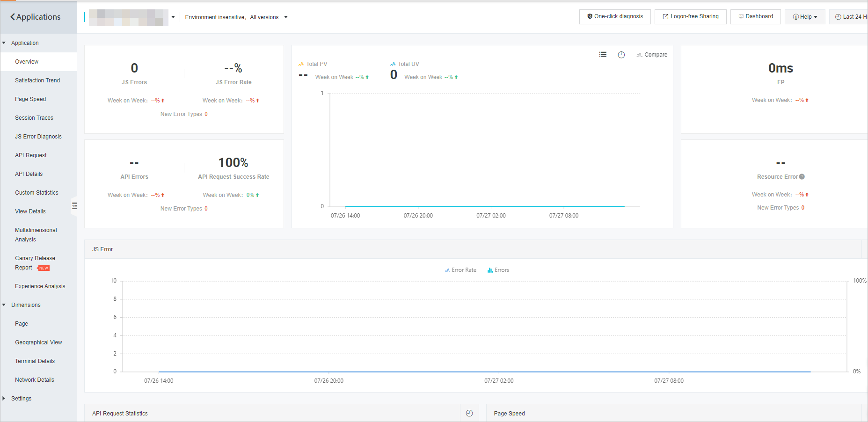Run One-click diagnosis
The image size is (868, 422).
pos(615,16)
